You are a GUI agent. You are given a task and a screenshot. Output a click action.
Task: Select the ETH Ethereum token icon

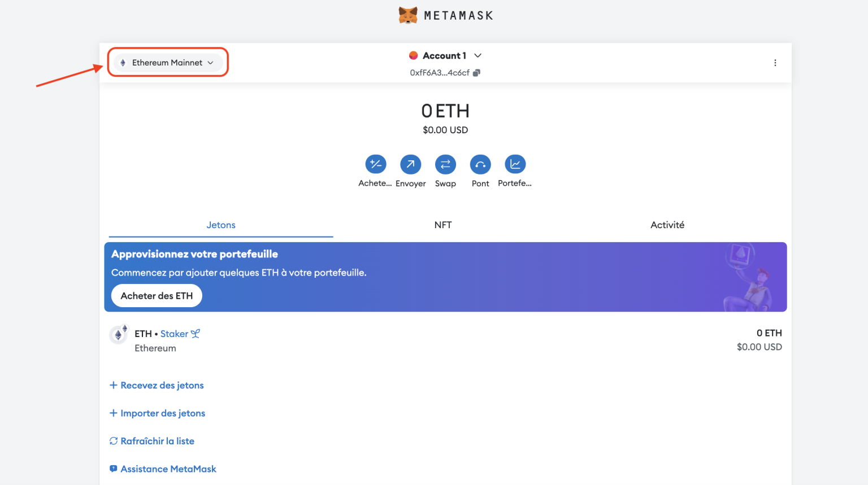coord(119,334)
